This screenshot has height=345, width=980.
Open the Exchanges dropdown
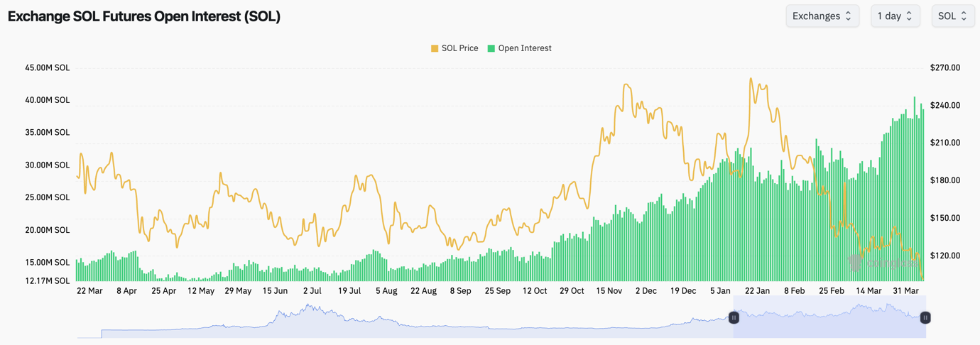coord(822,16)
